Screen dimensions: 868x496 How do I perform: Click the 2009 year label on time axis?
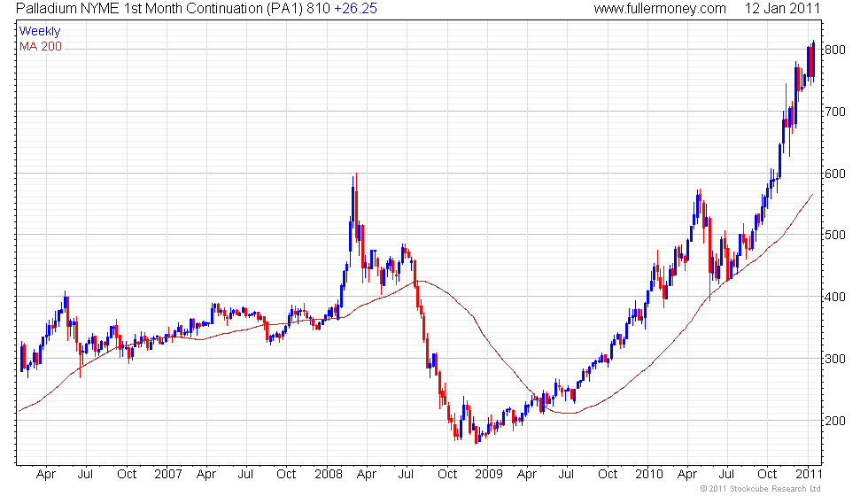[489, 475]
